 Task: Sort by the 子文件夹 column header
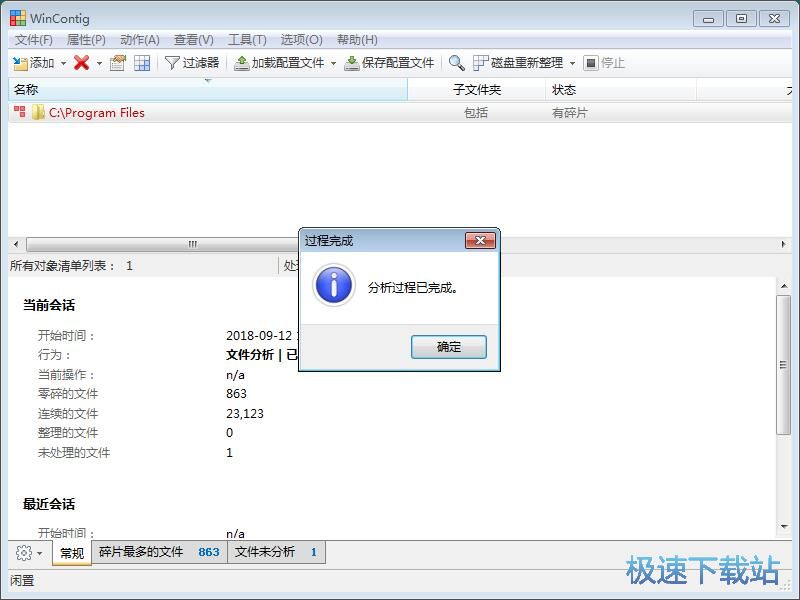(477, 90)
